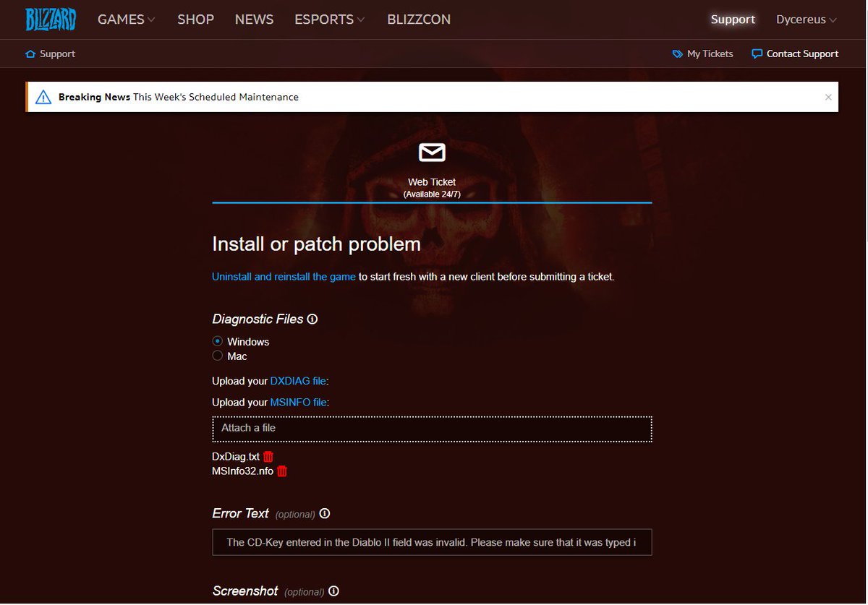The image size is (868, 605).
Task: Click Uninstall and reinstall the game link
Action: click(x=284, y=276)
